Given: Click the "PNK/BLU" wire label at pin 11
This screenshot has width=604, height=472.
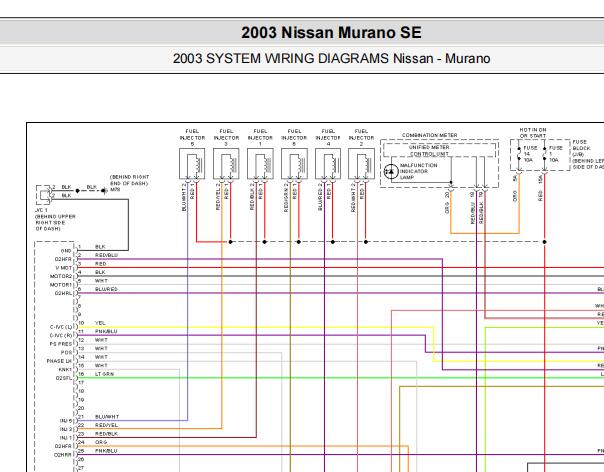Looking at the screenshot, I should [106, 331].
